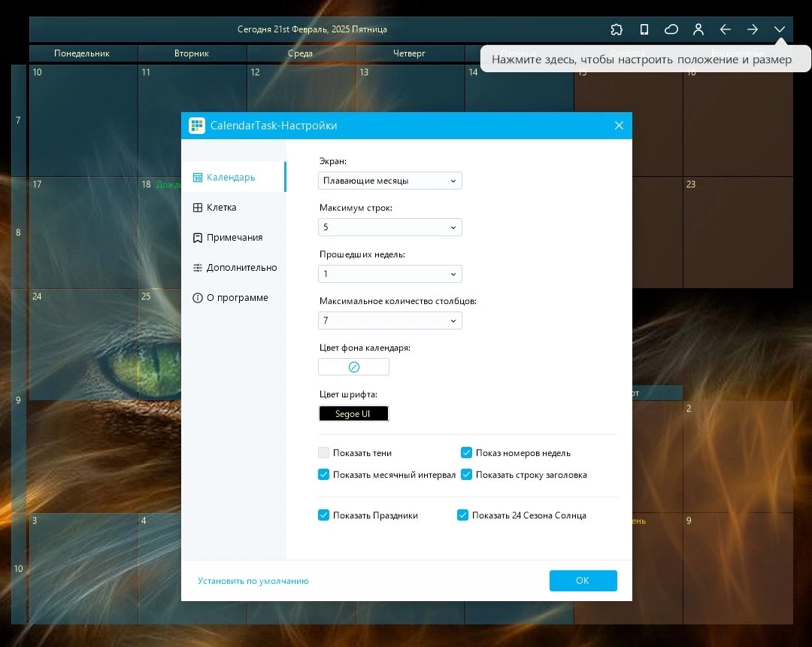Click the CalendarTask app icon in title bar

197,126
